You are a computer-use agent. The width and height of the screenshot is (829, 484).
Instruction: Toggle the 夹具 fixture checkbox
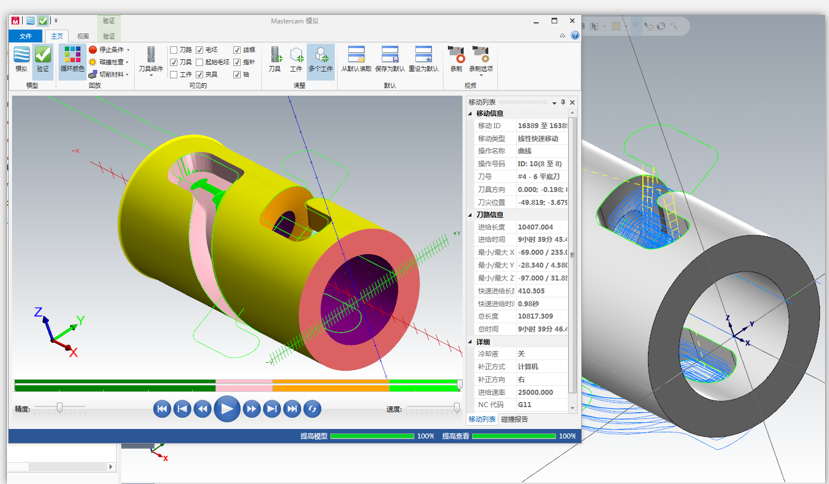(x=200, y=75)
